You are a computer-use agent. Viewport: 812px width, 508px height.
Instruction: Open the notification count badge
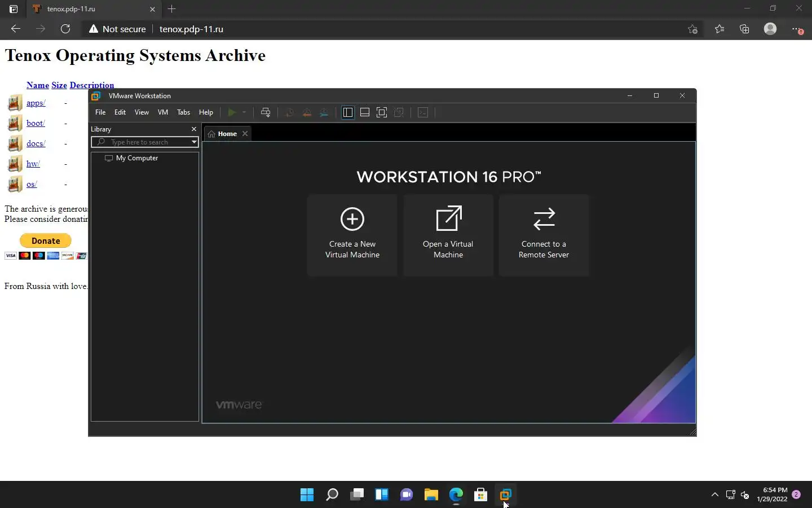pos(796,494)
